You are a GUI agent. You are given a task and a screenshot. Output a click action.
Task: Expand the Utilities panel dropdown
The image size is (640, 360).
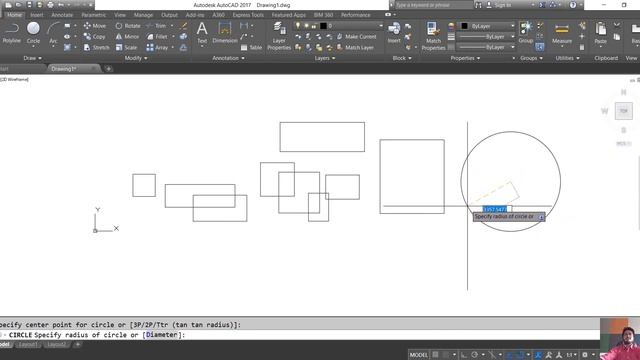(567, 58)
